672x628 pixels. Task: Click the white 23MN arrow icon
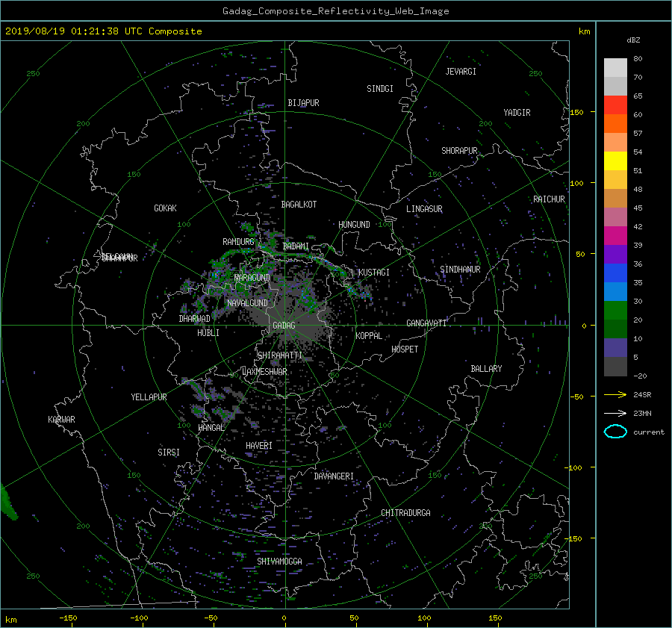tap(615, 413)
